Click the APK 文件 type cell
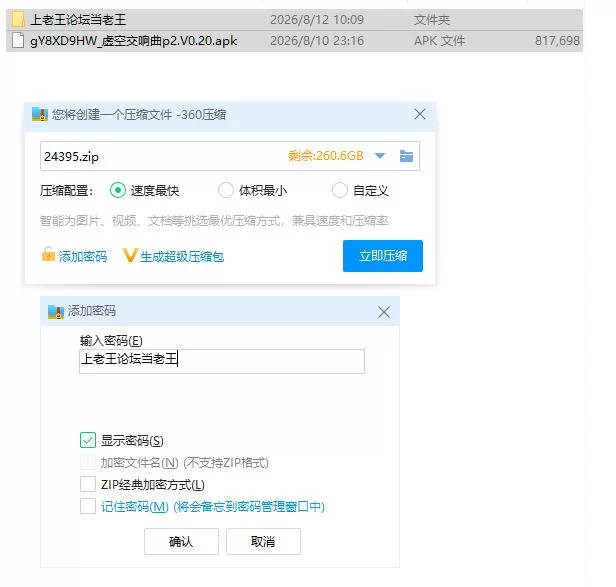This screenshot has width=616, height=587. click(x=439, y=41)
